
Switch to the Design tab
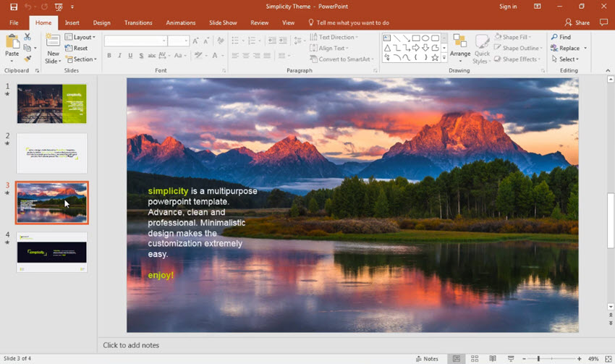coord(101,22)
